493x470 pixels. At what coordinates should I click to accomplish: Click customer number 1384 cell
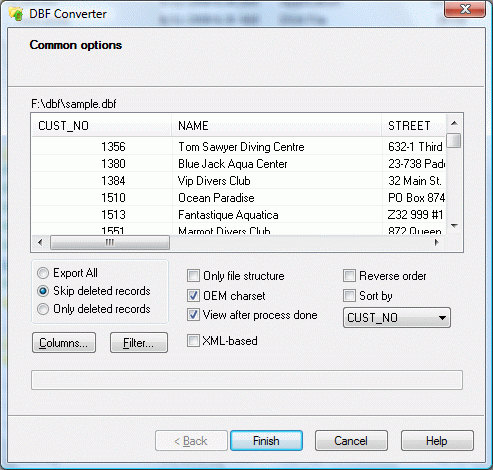[102, 181]
